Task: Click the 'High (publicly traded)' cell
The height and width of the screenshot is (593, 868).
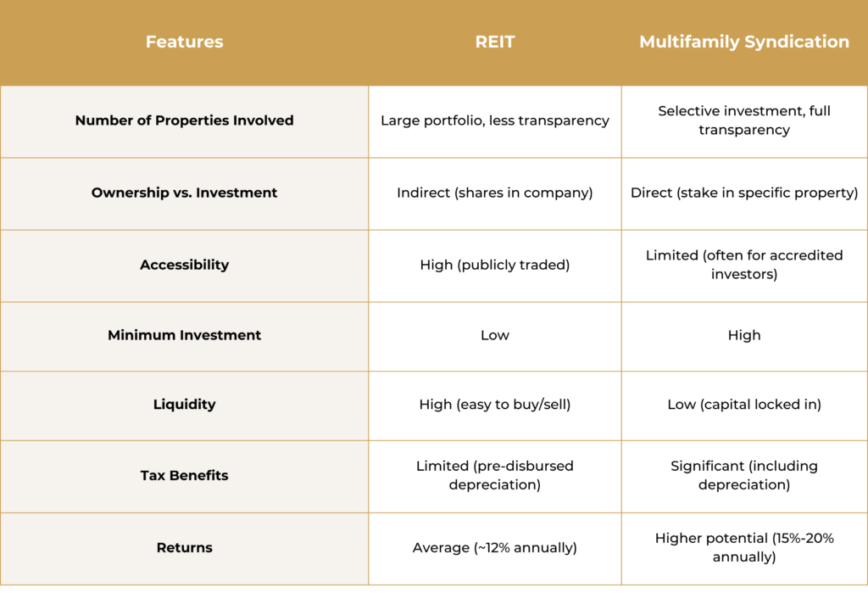Action: pyautogui.click(x=495, y=265)
